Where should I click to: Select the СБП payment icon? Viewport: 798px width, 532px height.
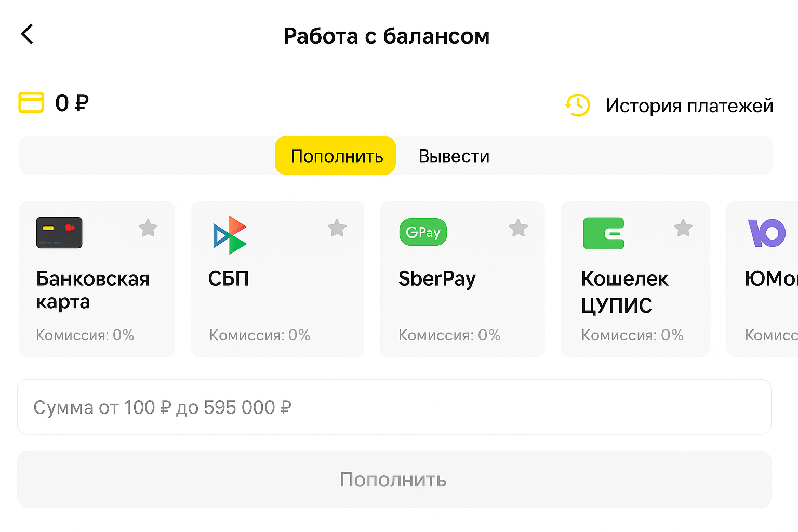click(230, 234)
